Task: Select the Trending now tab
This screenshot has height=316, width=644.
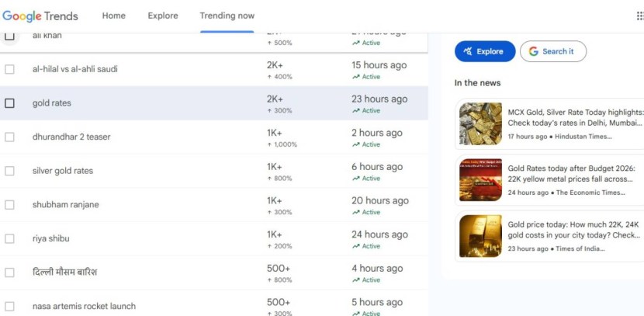Action: tap(227, 16)
